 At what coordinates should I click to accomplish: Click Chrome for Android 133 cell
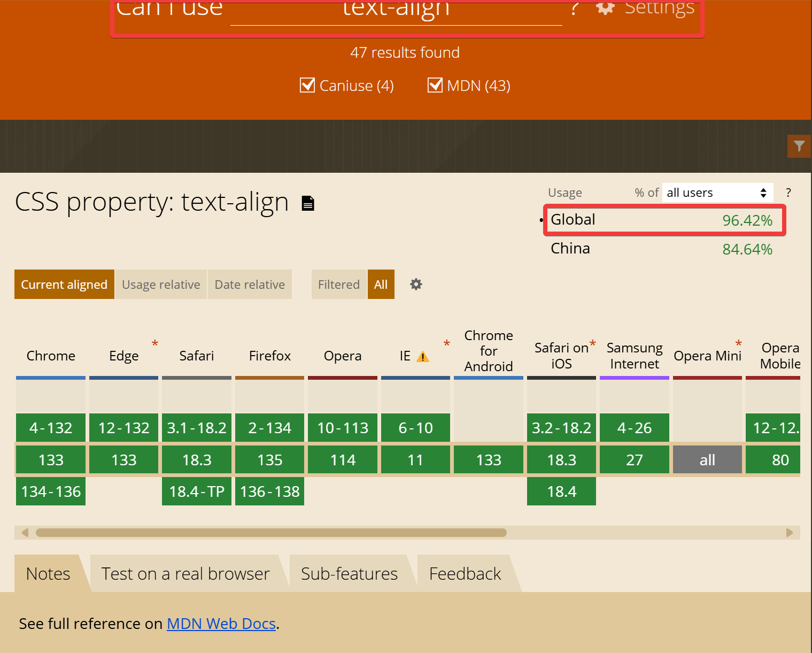[x=489, y=460]
